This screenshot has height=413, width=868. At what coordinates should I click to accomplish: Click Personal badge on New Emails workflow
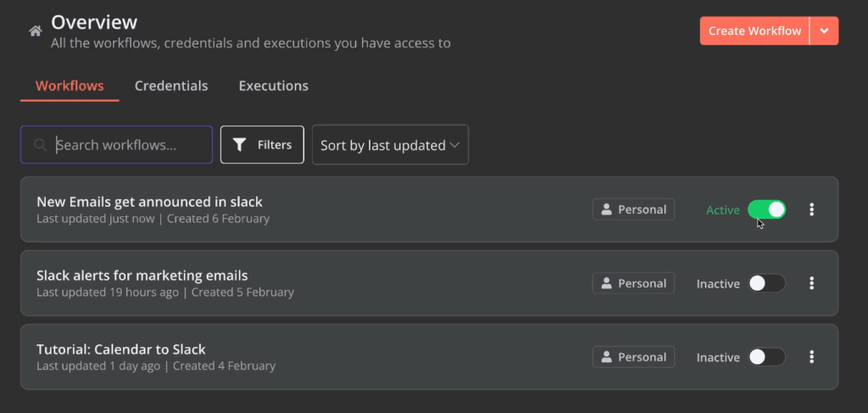[633, 209]
